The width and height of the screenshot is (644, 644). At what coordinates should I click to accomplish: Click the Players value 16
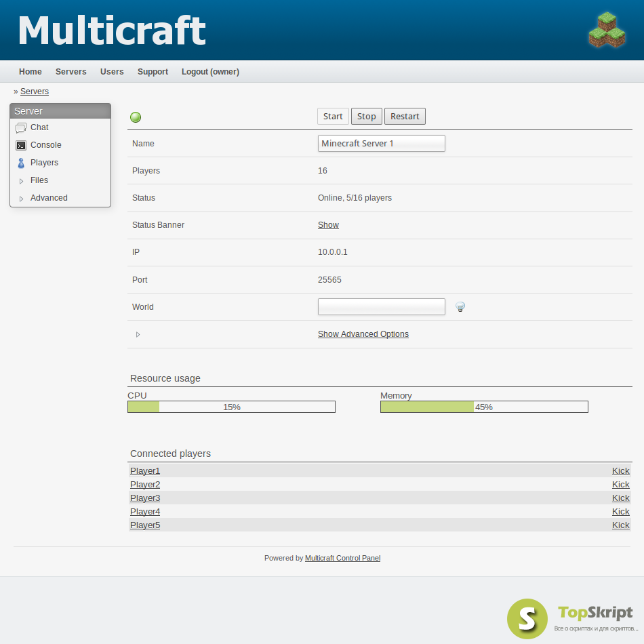pos(323,171)
